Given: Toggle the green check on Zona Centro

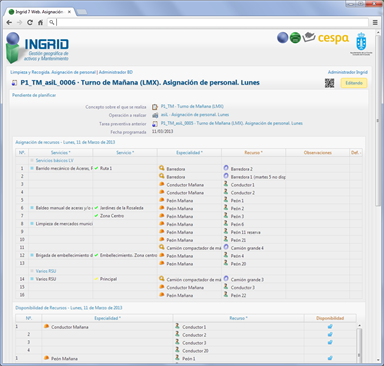Looking at the screenshot, I should click(x=97, y=216).
